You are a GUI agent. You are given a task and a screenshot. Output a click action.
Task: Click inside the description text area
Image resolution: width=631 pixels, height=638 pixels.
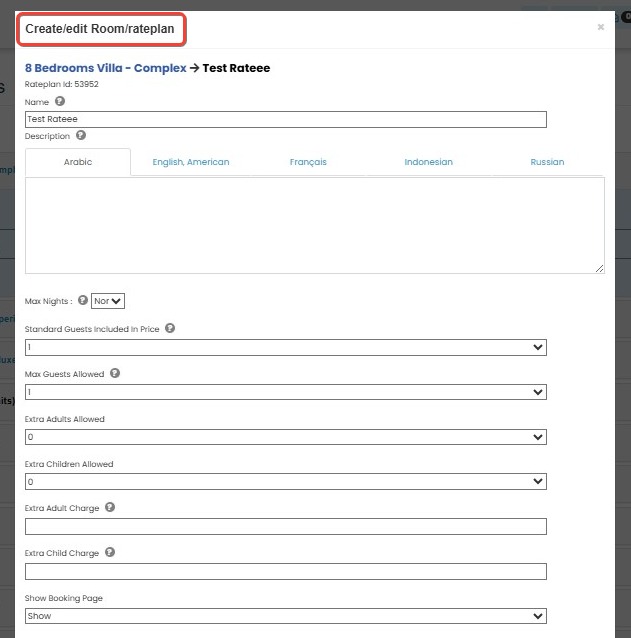pyautogui.click(x=315, y=225)
